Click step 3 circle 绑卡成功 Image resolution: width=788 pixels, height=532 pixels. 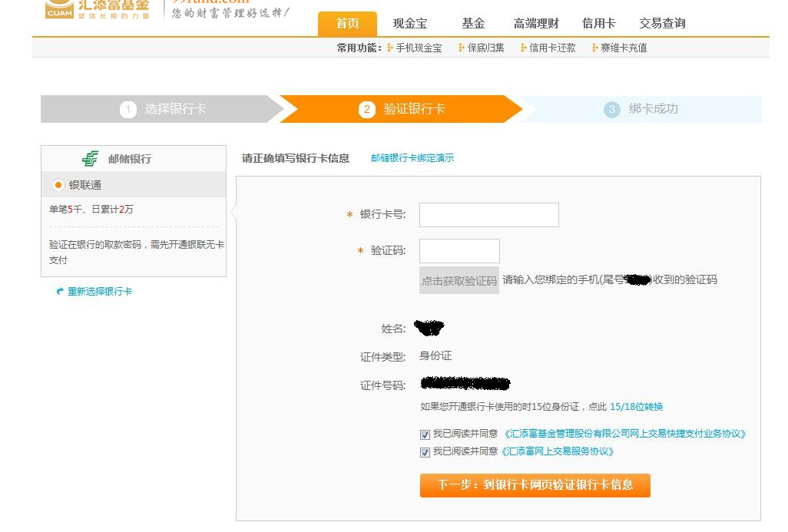pos(611,110)
